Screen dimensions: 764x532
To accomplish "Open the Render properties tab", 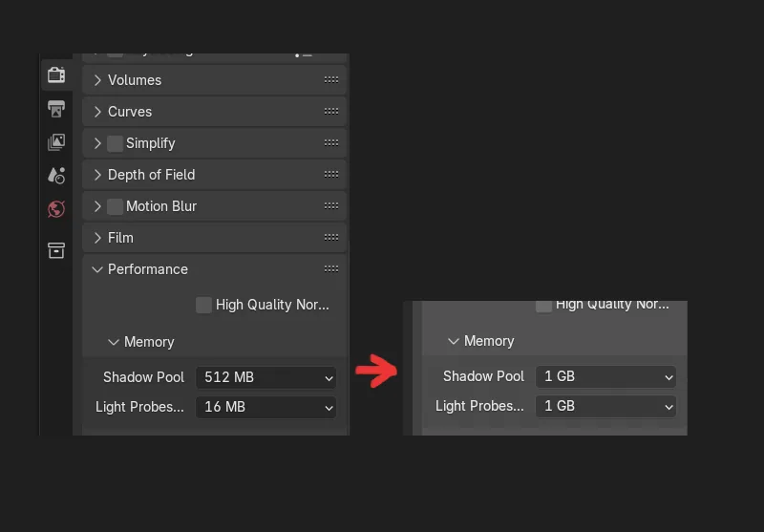I will coord(56,75).
